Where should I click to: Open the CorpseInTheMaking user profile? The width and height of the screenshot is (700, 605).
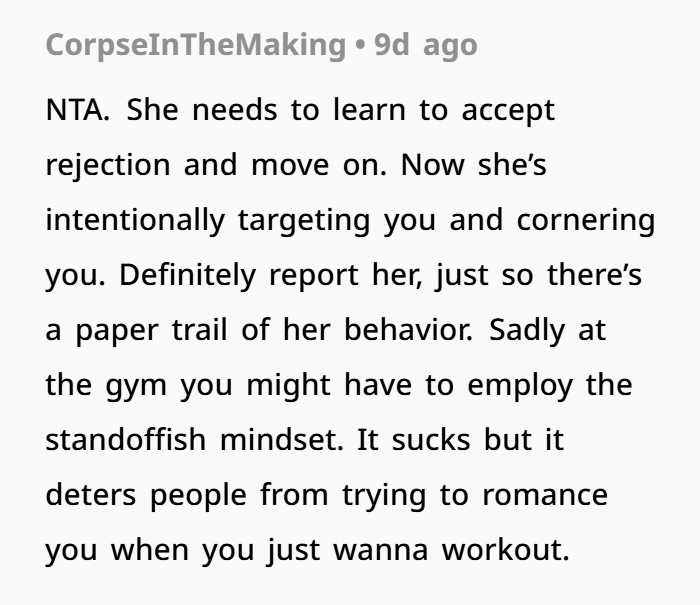coord(196,46)
